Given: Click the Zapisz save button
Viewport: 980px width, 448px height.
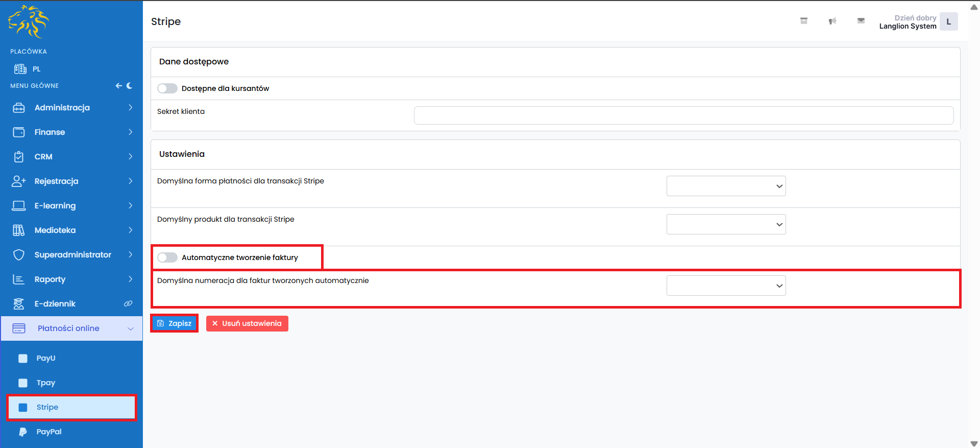Looking at the screenshot, I should [175, 323].
